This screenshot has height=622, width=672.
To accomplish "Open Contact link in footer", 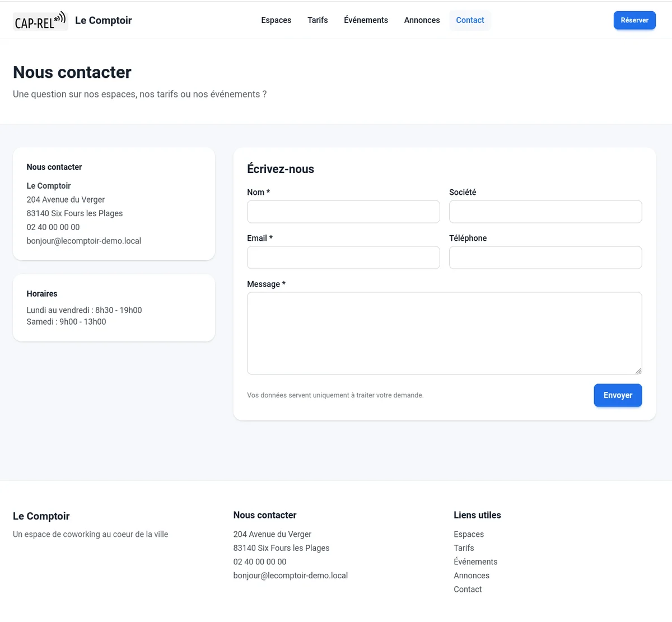I will [x=468, y=590].
